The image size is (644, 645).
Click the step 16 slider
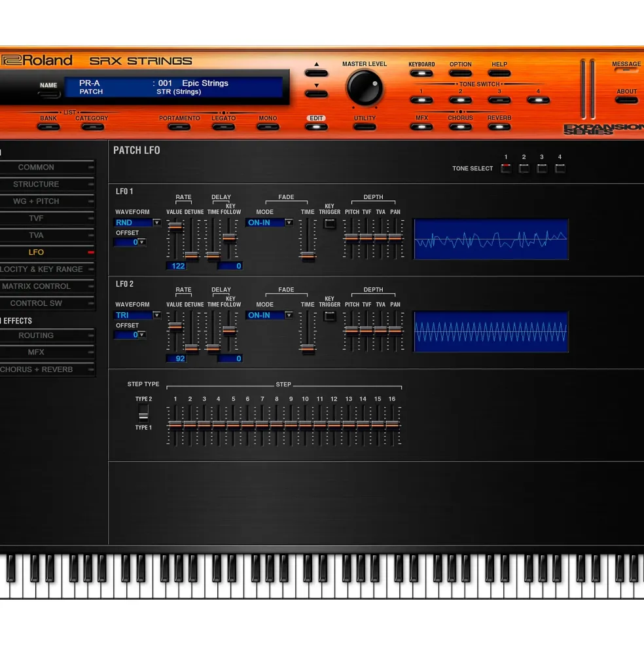(392, 425)
